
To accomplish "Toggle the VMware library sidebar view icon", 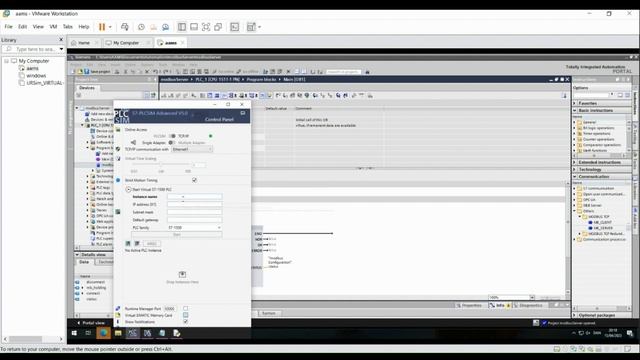I will point(182,27).
